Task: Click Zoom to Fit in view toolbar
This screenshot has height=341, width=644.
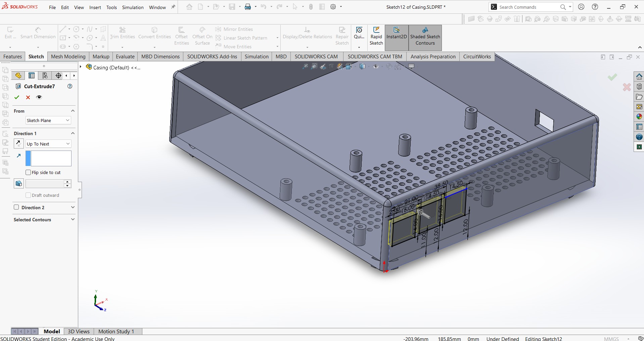Action: click(305, 66)
